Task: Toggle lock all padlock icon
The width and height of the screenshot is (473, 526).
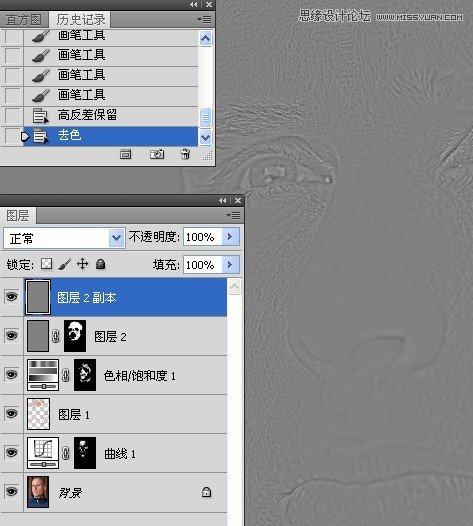Action: pyautogui.click(x=100, y=264)
